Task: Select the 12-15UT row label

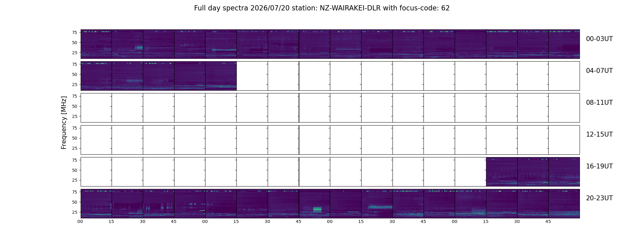Action: pyautogui.click(x=599, y=134)
